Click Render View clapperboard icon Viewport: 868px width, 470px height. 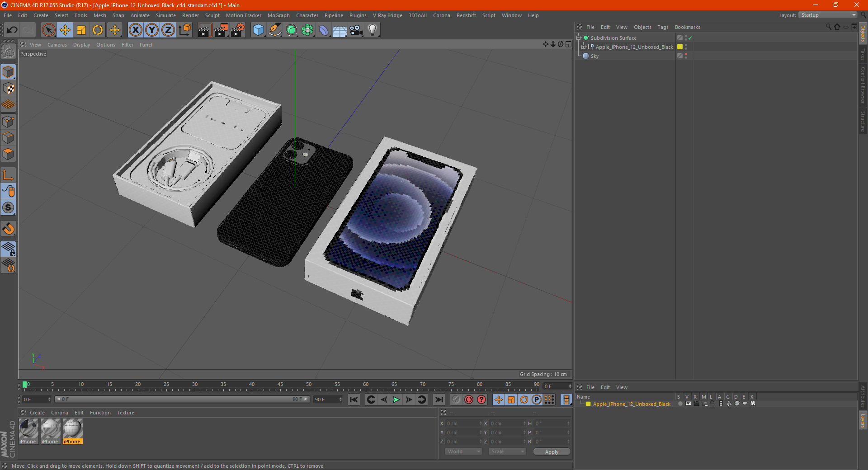click(x=204, y=30)
